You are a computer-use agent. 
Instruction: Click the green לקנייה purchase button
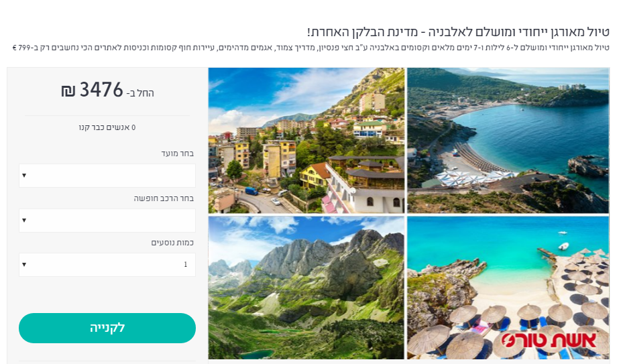tap(107, 328)
